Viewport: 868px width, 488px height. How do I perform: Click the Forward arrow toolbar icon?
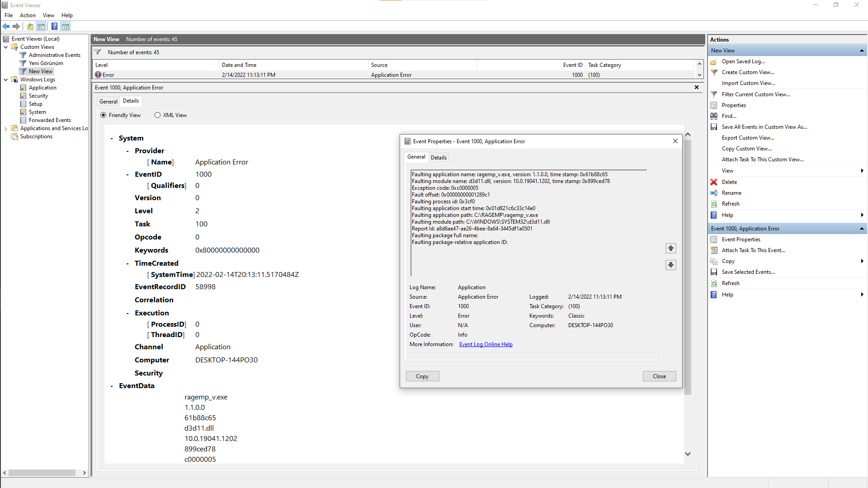click(x=16, y=26)
